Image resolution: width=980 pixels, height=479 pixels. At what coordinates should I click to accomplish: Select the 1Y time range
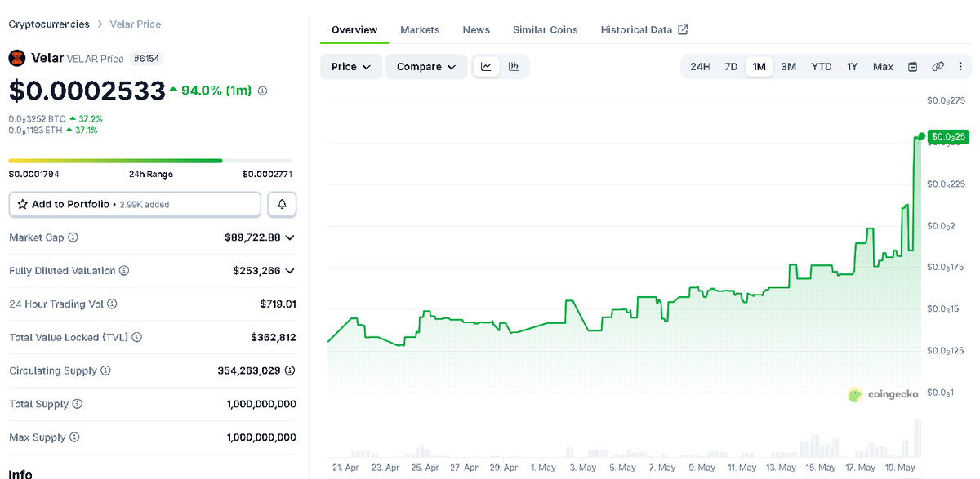[853, 67]
